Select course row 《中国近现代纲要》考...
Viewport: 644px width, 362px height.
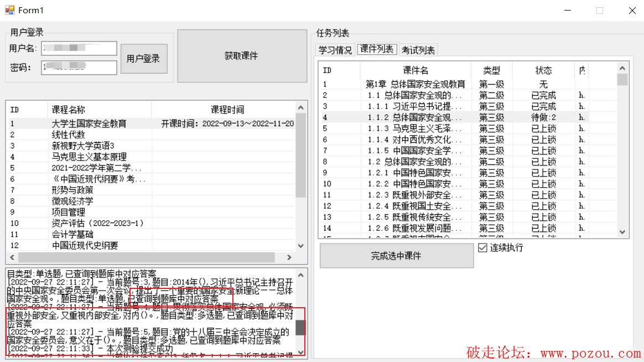coord(152,179)
